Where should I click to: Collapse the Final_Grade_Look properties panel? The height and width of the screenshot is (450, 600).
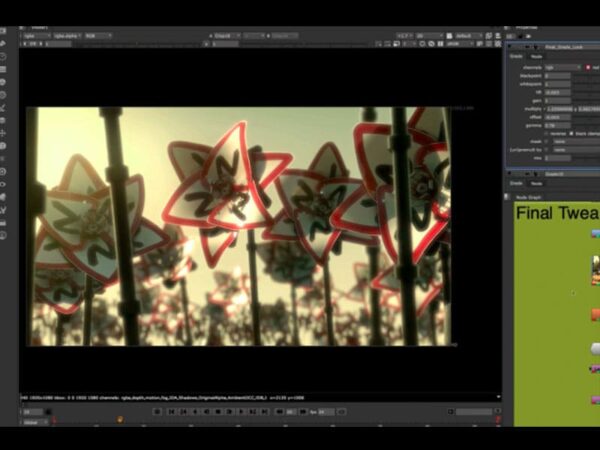pos(510,47)
